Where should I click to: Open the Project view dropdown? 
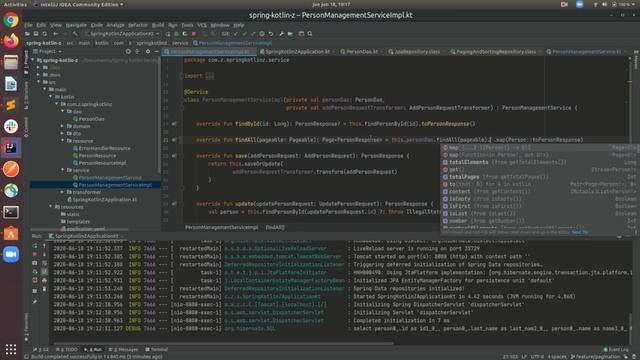coord(47,52)
